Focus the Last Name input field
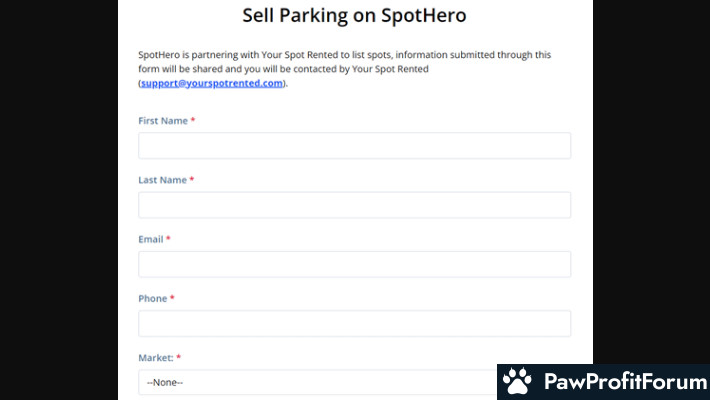The height and width of the screenshot is (400, 710). click(355, 205)
